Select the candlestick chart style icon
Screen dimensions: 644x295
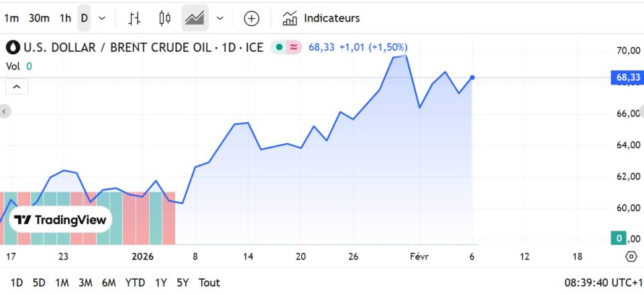165,18
